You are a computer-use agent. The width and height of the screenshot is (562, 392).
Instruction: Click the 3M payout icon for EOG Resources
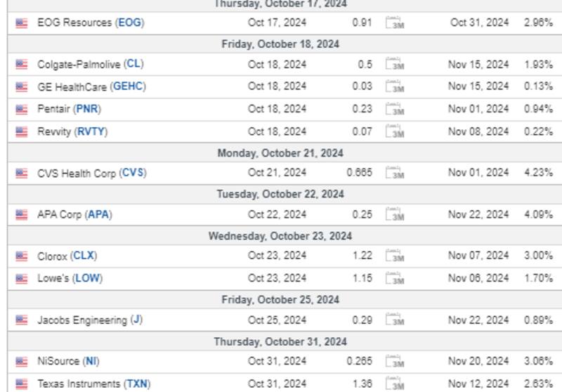[x=396, y=22]
